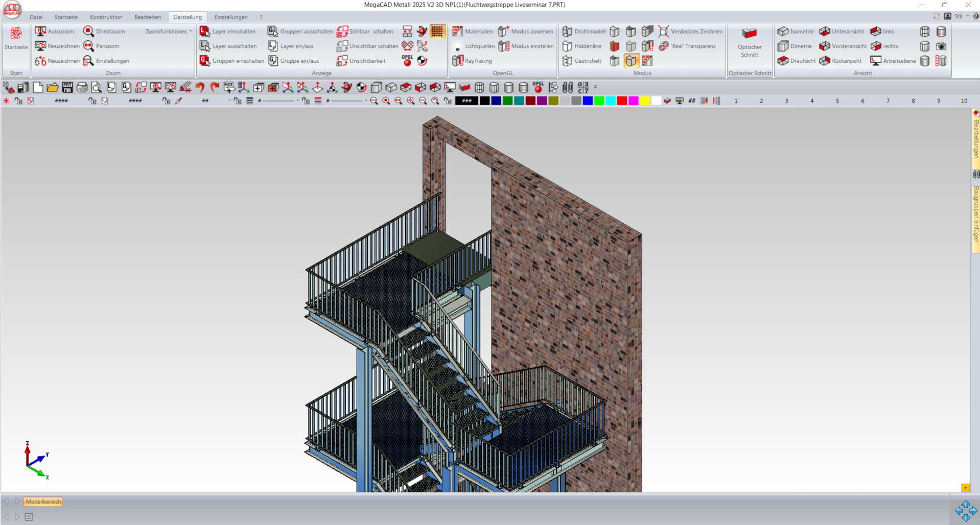
Task: Toggle Drahtmodell display mode
Action: [x=584, y=31]
